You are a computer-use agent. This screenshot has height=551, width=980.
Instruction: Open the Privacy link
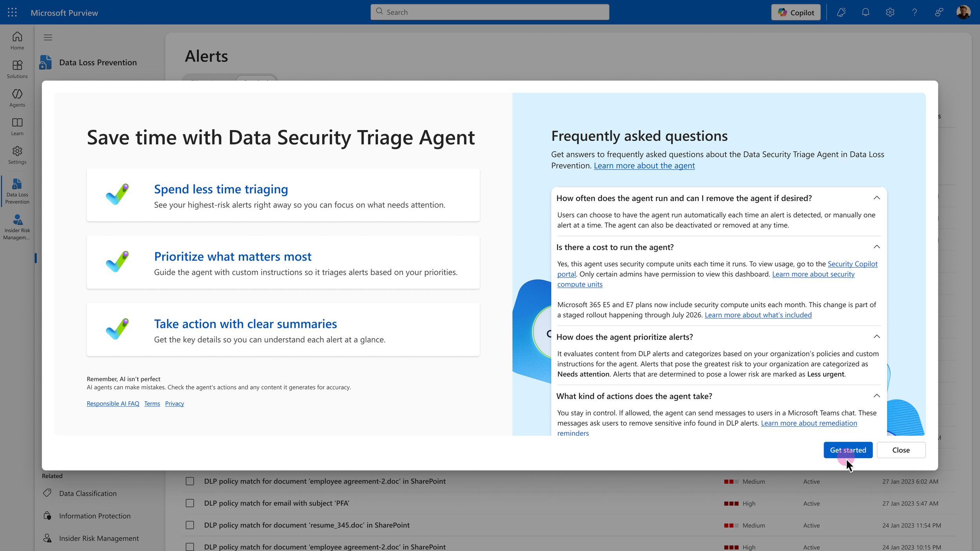[174, 404]
